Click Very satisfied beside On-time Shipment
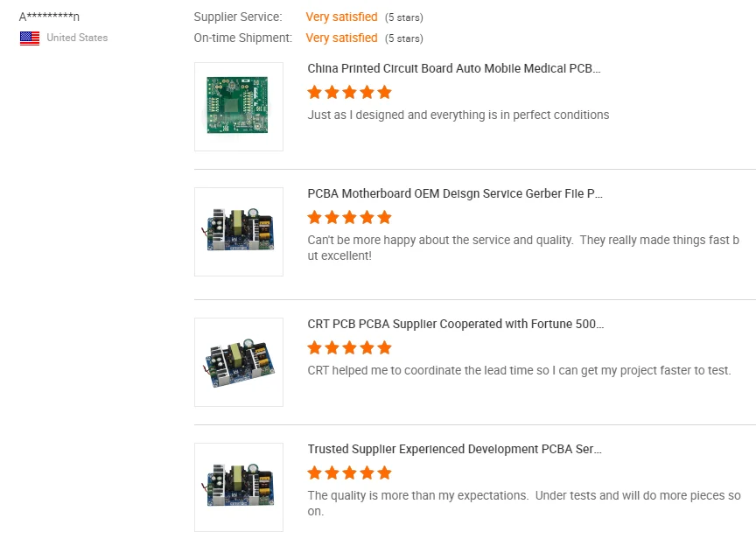Screen dimensions: 756x553 (341, 38)
